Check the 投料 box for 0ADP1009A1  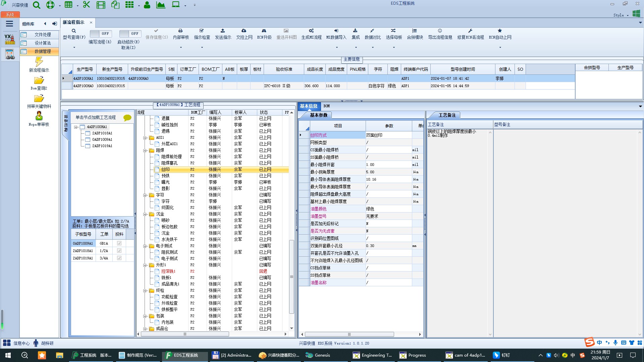(119, 243)
